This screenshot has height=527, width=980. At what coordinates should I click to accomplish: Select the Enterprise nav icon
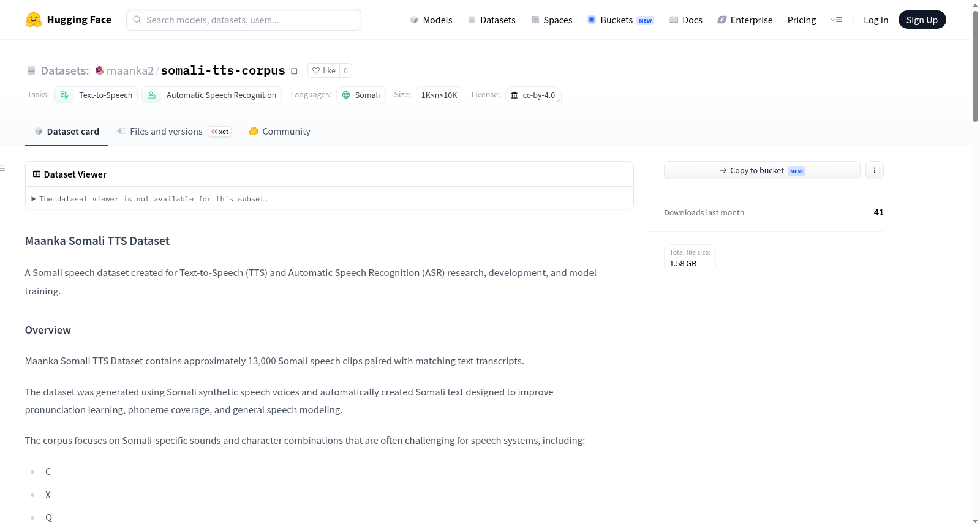tap(722, 20)
